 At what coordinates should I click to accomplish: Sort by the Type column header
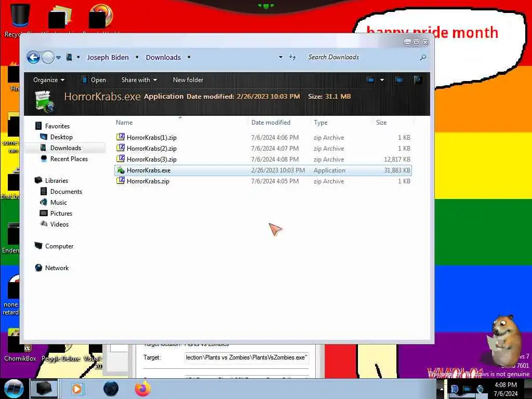click(x=321, y=123)
